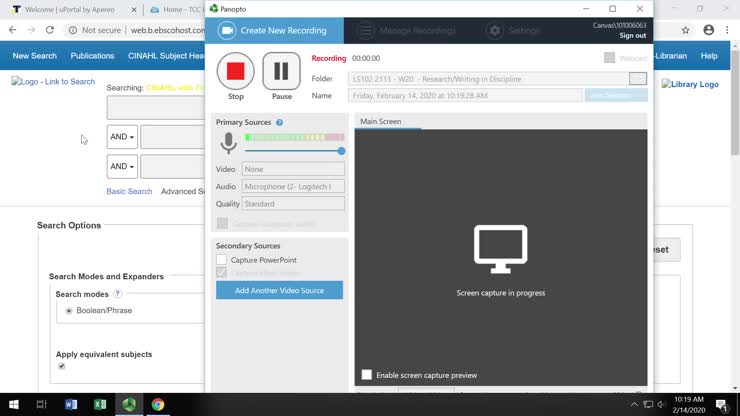Viewport: 740px width, 416px height.
Task: Click the browser reload icon
Action: pos(50,30)
